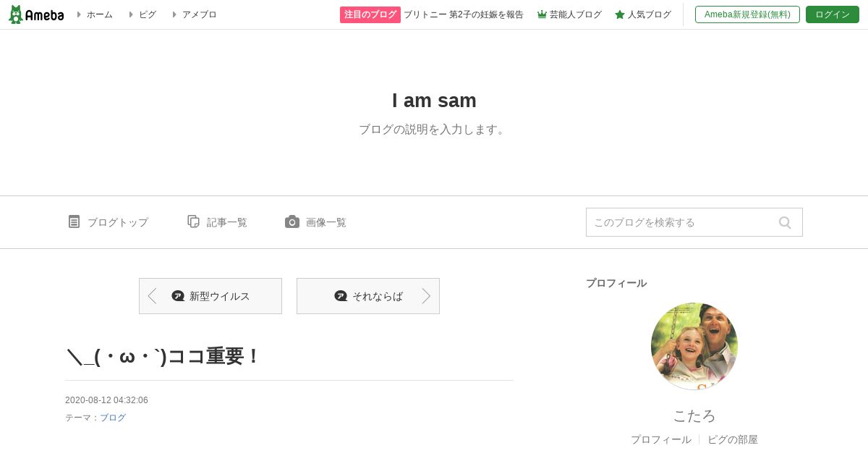Open the ピグ menu item
The height and width of the screenshot is (456, 868).
tap(147, 14)
